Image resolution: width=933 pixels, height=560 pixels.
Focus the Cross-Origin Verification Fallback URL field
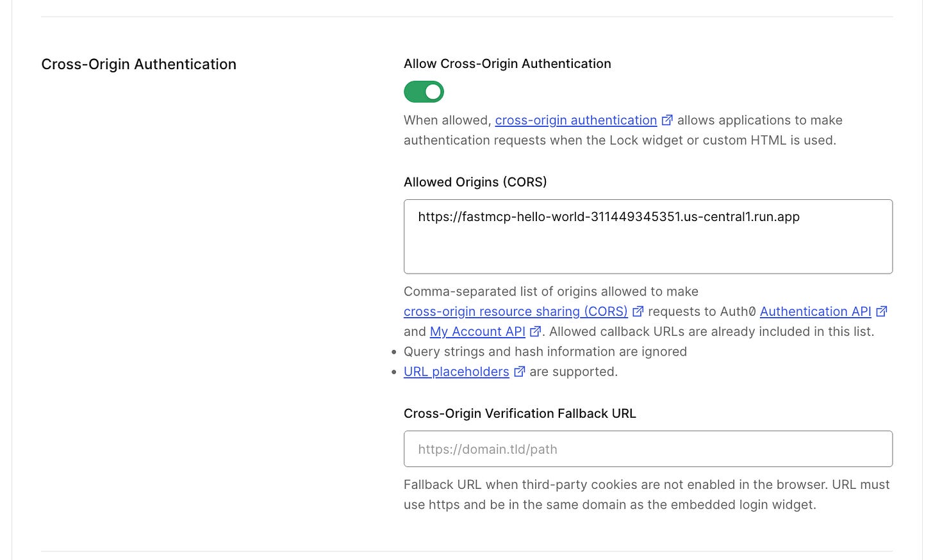point(648,449)
